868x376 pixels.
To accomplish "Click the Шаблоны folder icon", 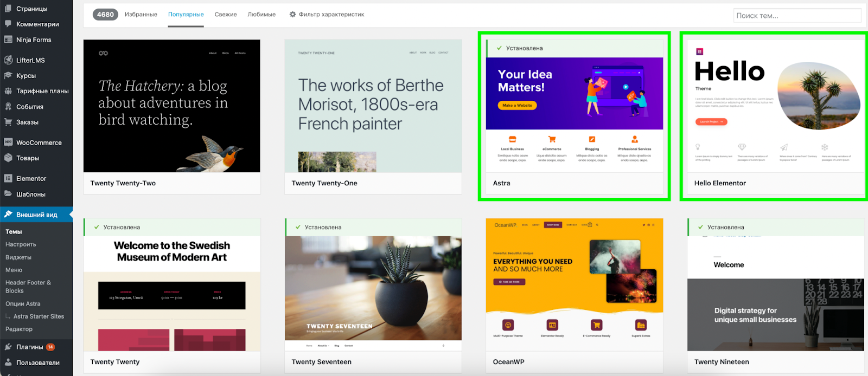I will (8, 194).
